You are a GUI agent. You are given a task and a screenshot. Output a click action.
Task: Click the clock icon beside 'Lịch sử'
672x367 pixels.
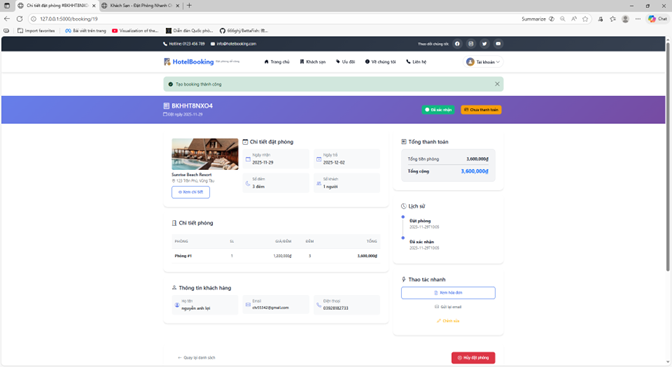403,206
